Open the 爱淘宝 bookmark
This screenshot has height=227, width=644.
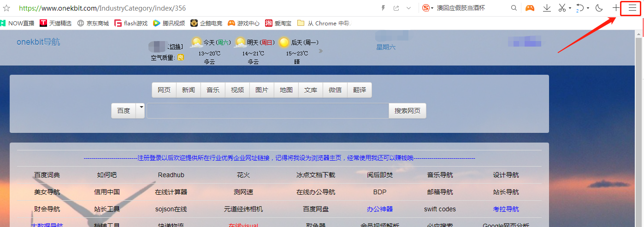pos(278,23)
